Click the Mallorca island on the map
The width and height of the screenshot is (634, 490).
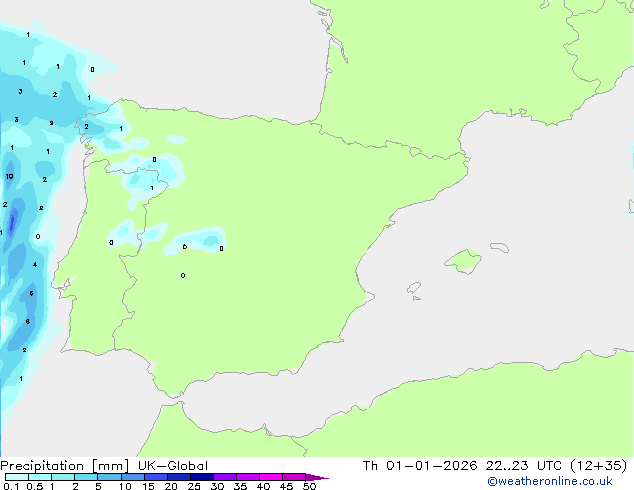click(x=463, y=262)
